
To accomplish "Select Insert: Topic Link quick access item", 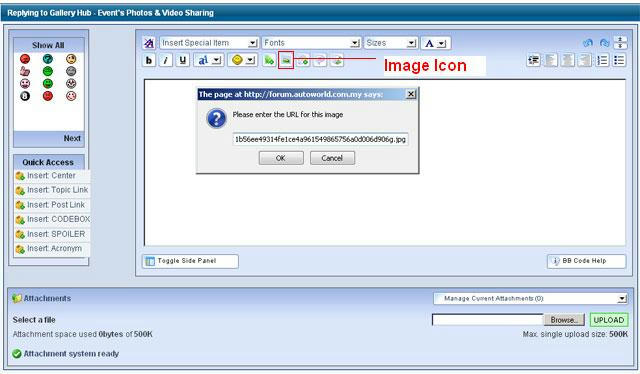I will click(51, 190).
